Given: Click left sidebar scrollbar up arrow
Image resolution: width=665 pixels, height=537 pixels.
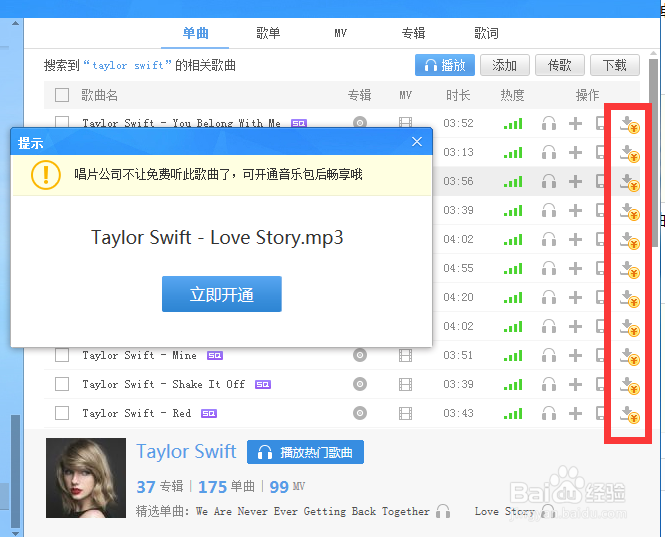Looking at the screenshot, I should 15,23.
